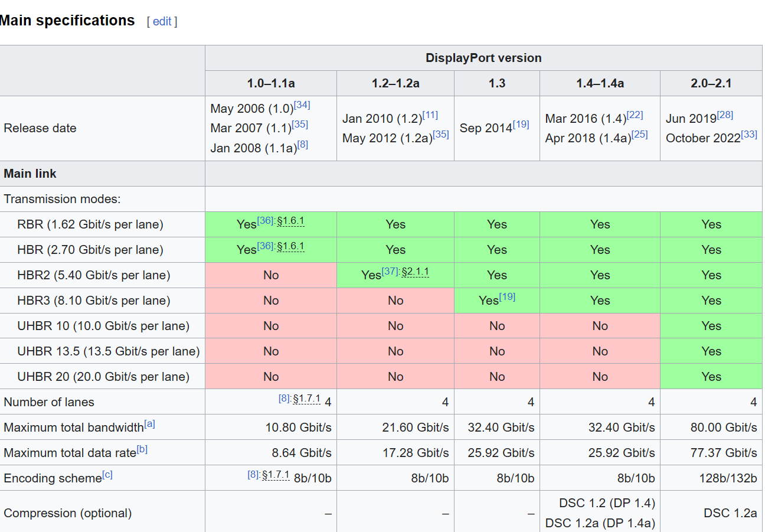Click HBR2 (5.40 Gbit/s per lane) label
This screenshot has width=765, height=532.
pos(94,275)
